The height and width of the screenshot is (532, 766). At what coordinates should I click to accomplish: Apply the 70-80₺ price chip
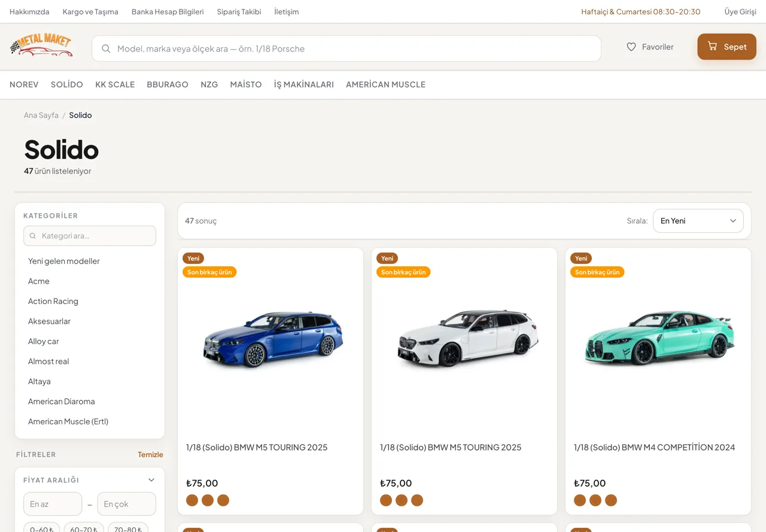point(128,530)
